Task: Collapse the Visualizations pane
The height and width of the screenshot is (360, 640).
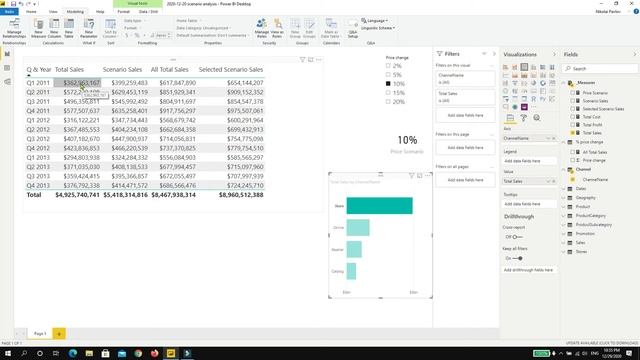Action: 554,54
